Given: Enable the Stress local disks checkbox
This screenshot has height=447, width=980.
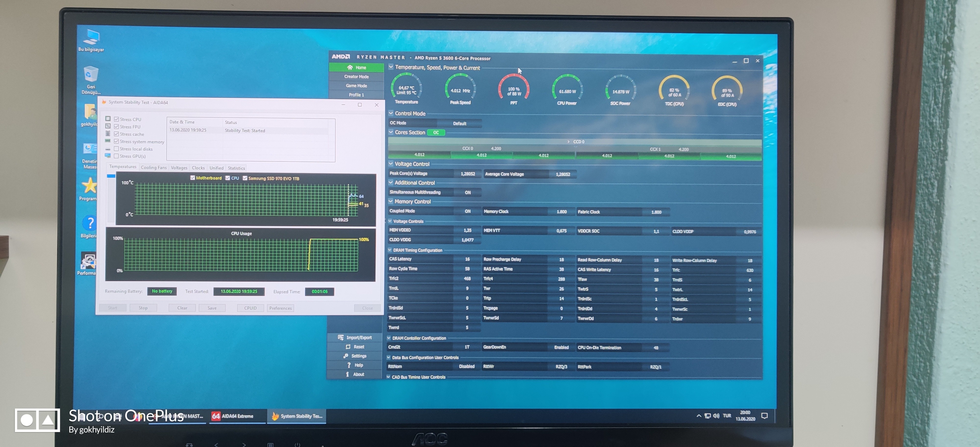Looking at the screenshot, I should (116, 149).
